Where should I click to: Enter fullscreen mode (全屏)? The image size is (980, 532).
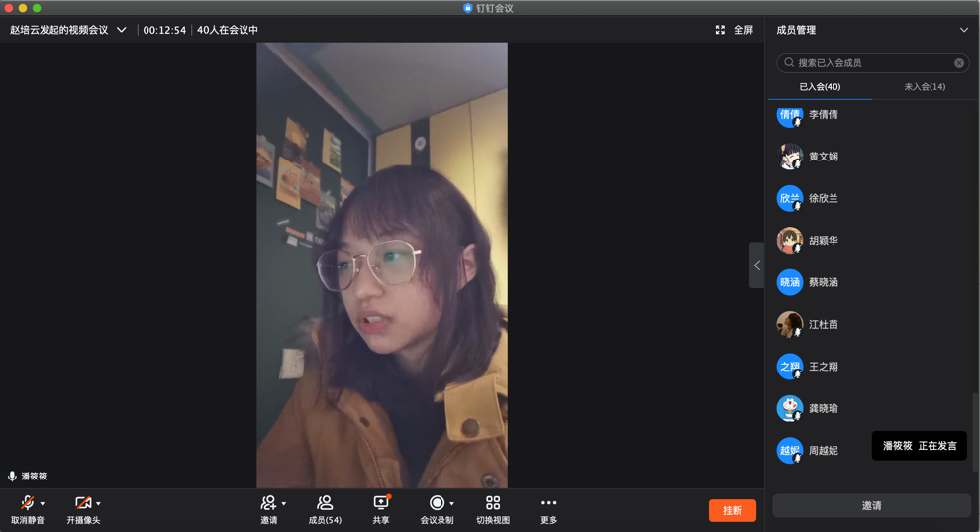tap(734, 30)
